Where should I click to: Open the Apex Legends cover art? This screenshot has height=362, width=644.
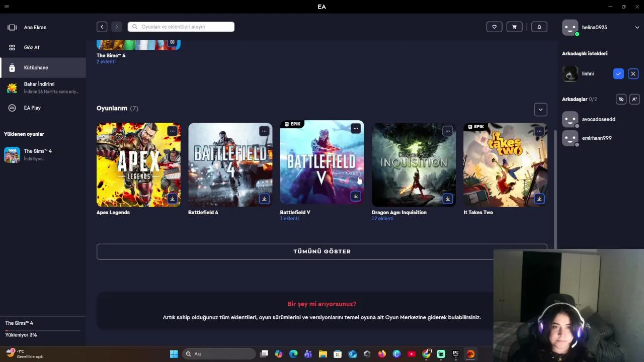pos(138,165)
